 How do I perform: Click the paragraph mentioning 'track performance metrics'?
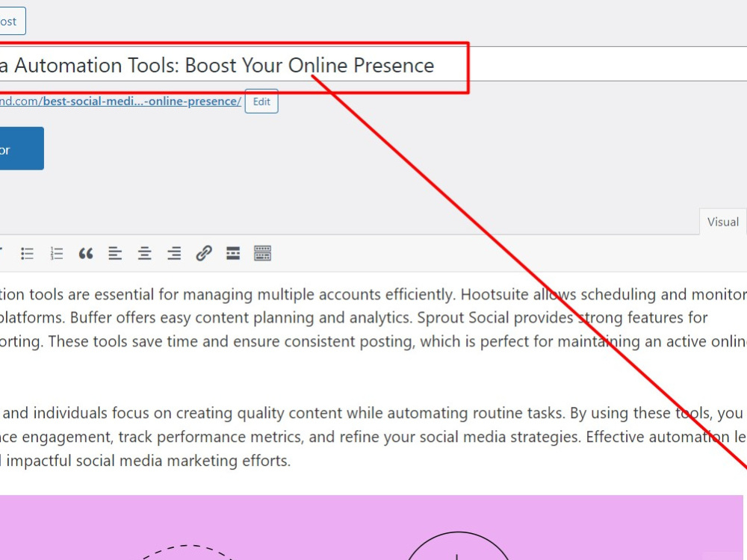click(373, 437)
